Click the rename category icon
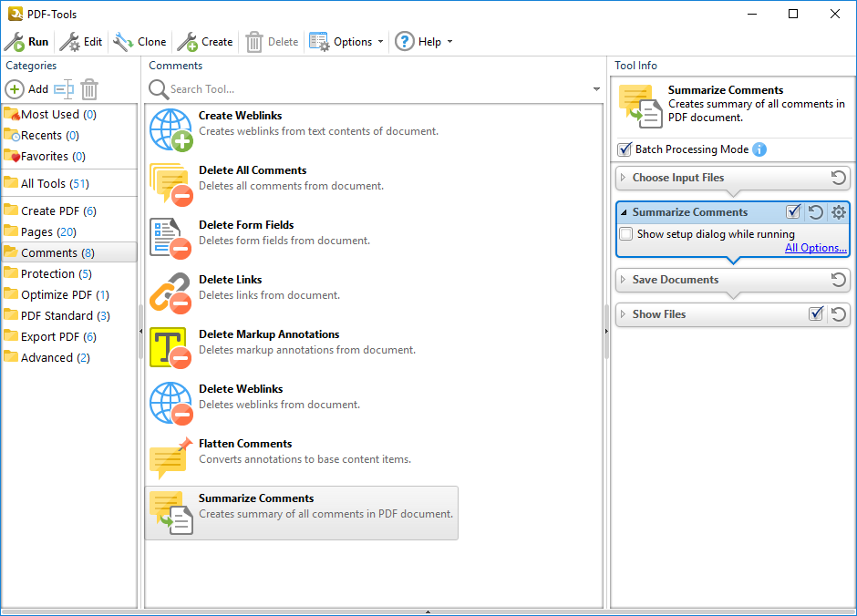The width and height of the screenshot is (857, 616). pos(63,89)
